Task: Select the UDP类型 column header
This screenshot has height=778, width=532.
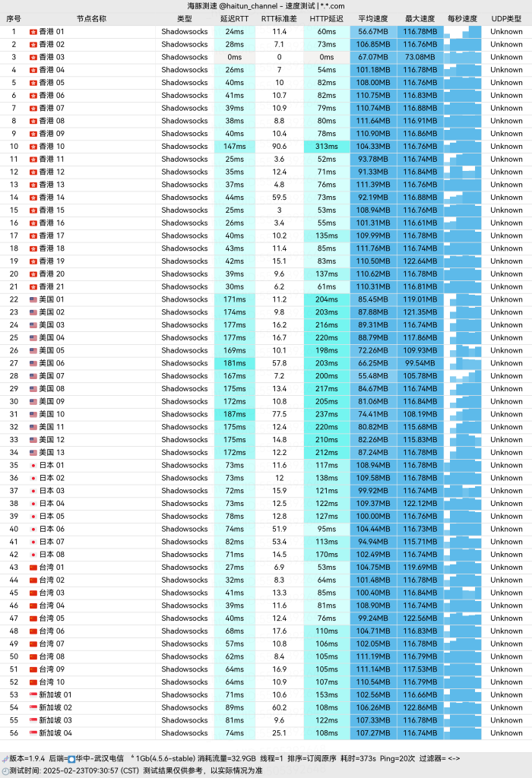Action: (x=506, y=19)
